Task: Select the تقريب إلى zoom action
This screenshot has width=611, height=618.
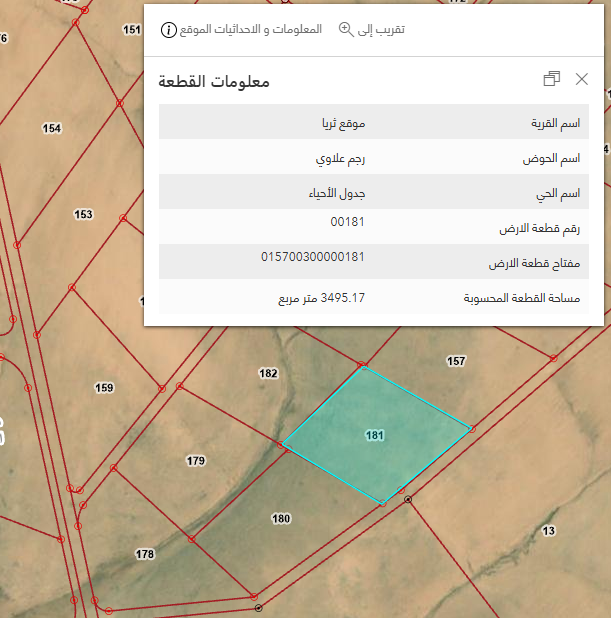Action: tap(381, 30)
